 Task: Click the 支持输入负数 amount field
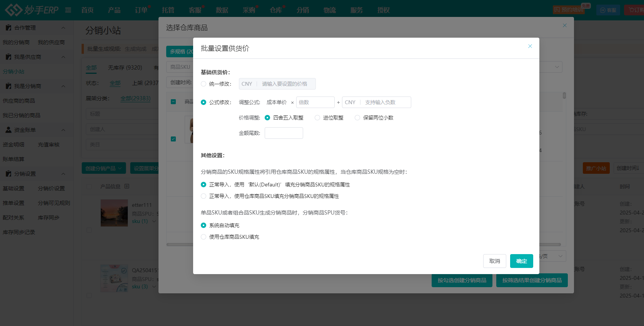tap(377, 102)
